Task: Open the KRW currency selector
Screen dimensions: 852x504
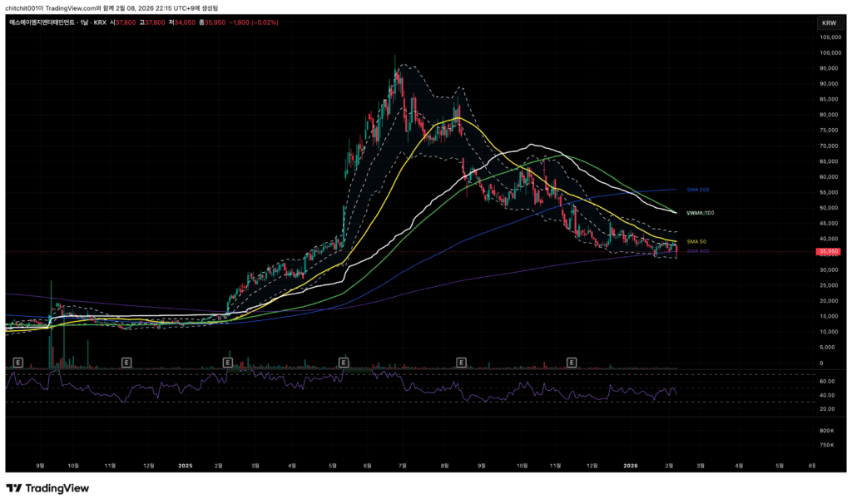Action: 829,23
